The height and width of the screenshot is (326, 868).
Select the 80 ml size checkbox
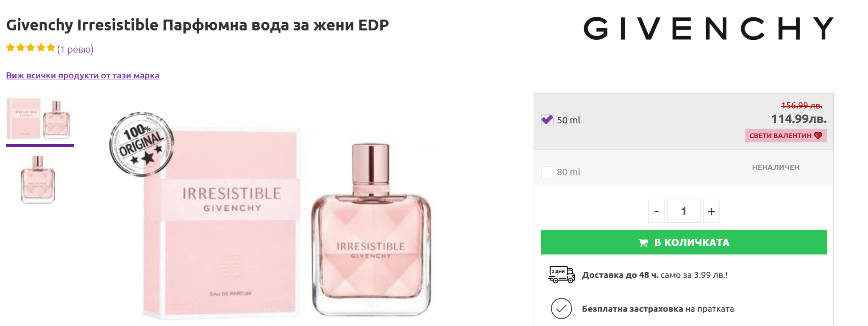click(547, 172)
